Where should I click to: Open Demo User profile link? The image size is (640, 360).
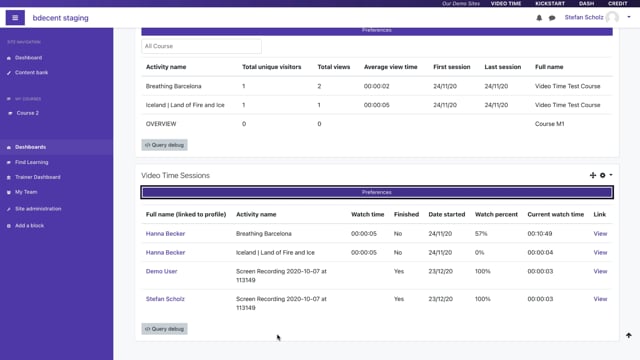point(161,271)
